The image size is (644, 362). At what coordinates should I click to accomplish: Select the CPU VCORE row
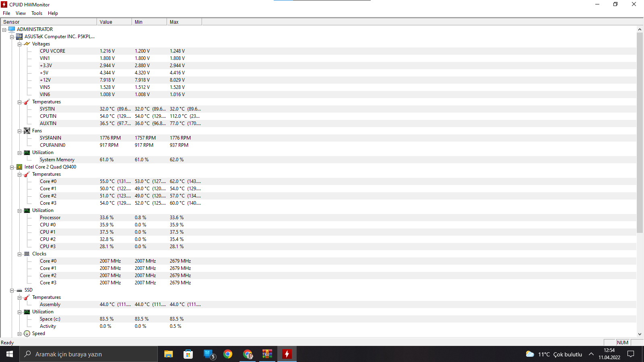[318, 51]
